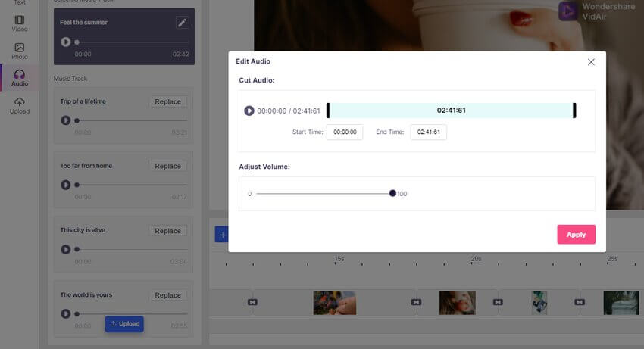Click the 15s timeline marker
Screen dimensions: 644x349
pyautogui.click(x=339, y=259)
